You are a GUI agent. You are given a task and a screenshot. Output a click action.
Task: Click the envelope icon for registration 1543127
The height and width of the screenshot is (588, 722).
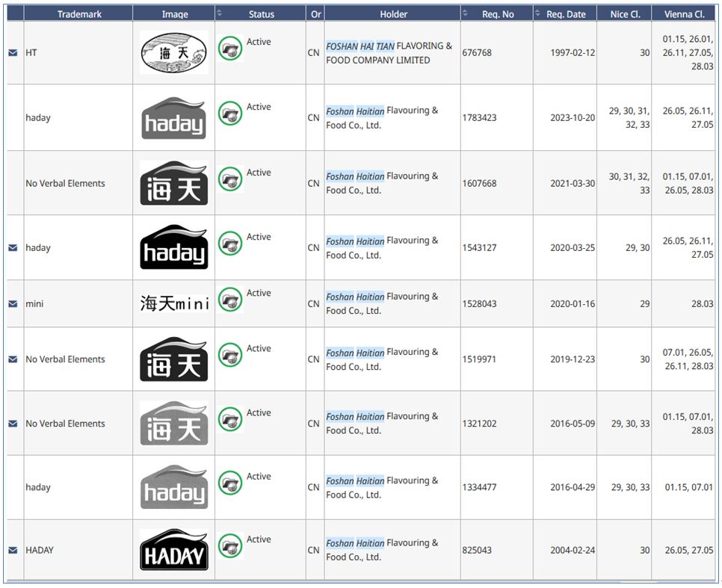pos(13,248)
